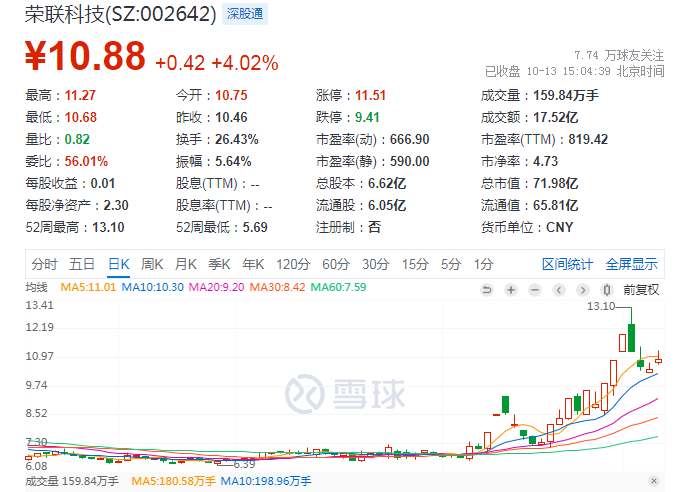Image resolution: width=679 pixels, height=492 pixels.
Task: Click the current price ¥10.88
Action: tap(85, 56)
